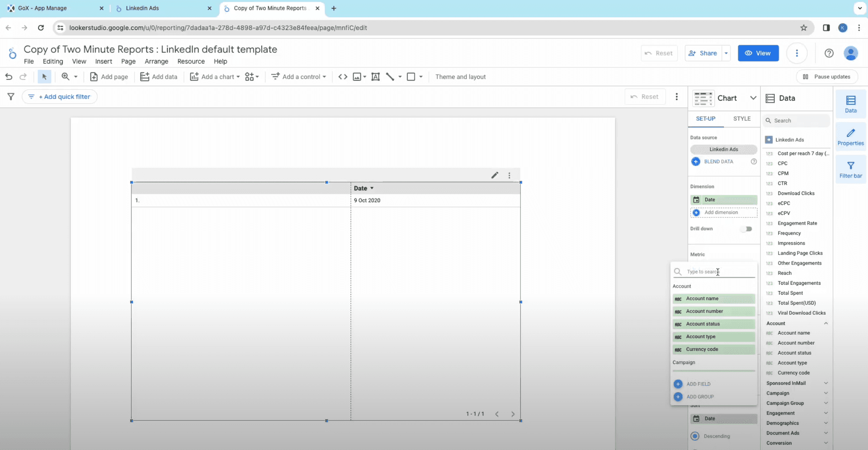Click the Date column sort arrow
868x450 pixels.
point(372,188)
